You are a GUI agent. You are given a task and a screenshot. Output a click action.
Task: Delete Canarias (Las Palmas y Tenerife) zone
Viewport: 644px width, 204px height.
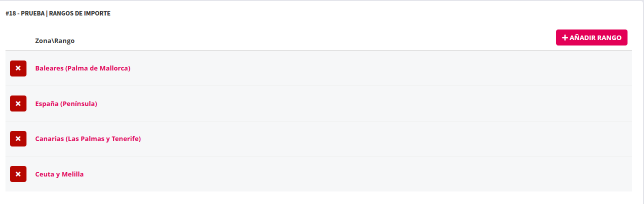click(x=18, y=138)
